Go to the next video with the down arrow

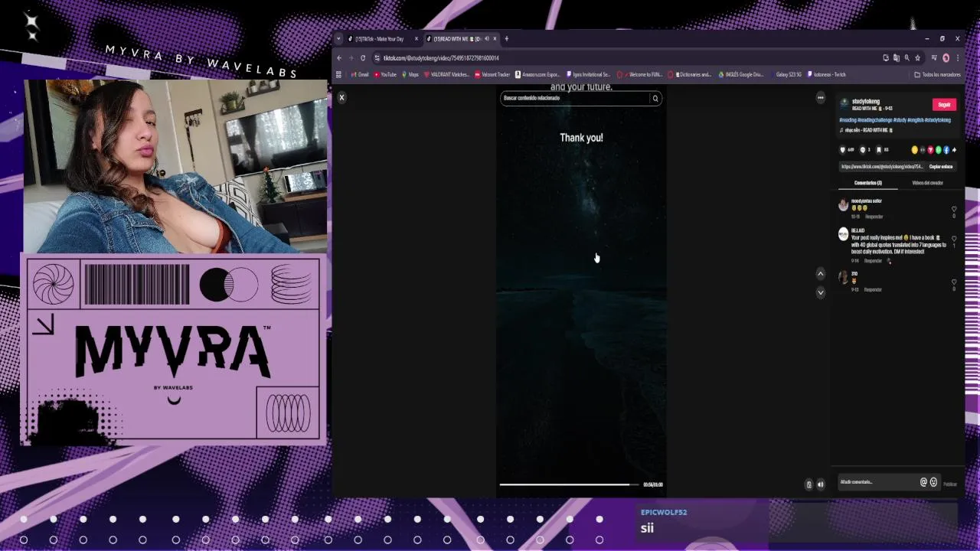click(x=820, y=292)
